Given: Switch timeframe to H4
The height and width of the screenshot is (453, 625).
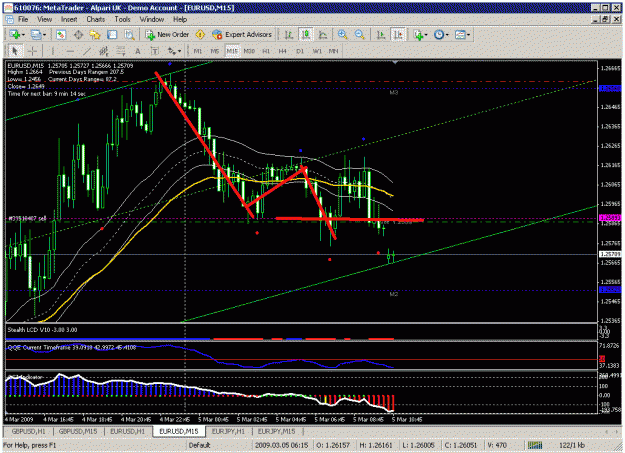Looking at the screenshot, I should 283,51.
